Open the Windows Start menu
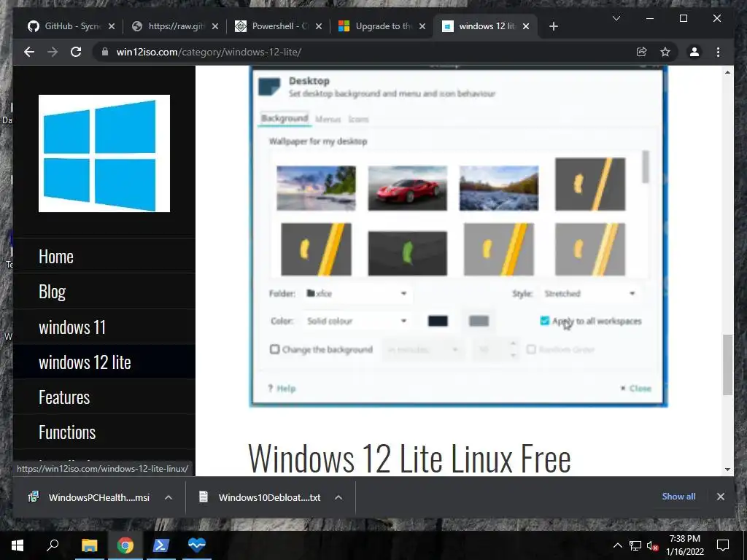 [18, 545]
